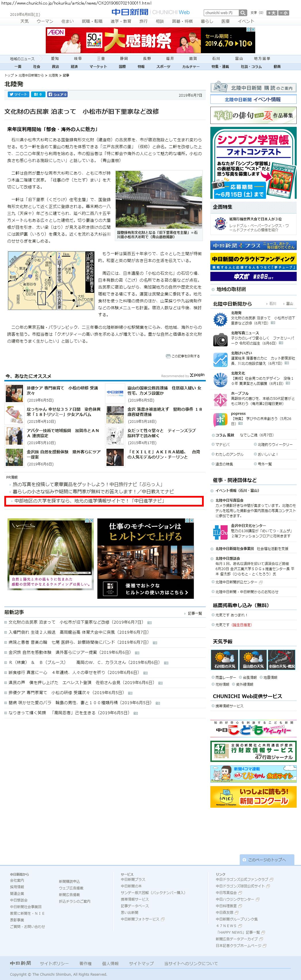The height and width of the screenshot is (980, 301).
Task: Decrease text size with 小 button
Action: click(x=284, y=13)
